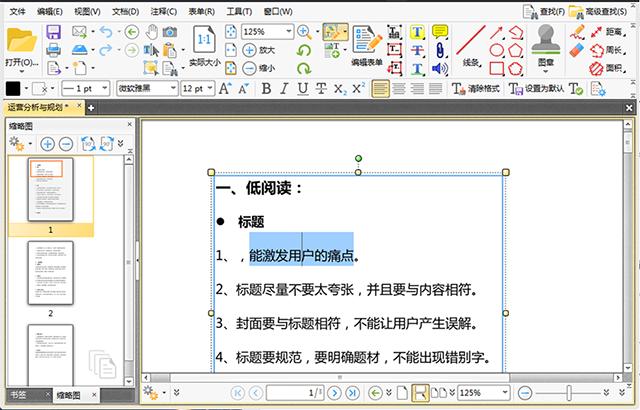Open the 工具(T) menu

[239, 11]
